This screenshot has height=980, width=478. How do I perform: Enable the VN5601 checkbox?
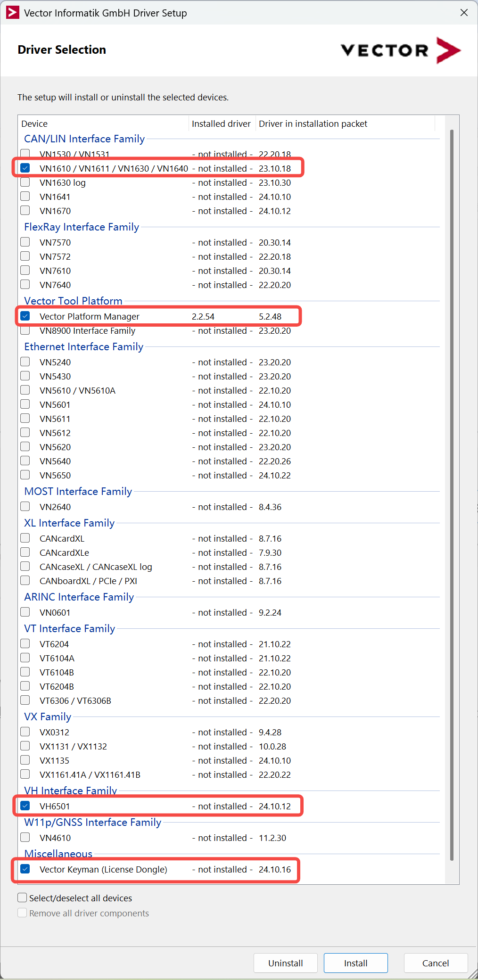tap(25, 404)
